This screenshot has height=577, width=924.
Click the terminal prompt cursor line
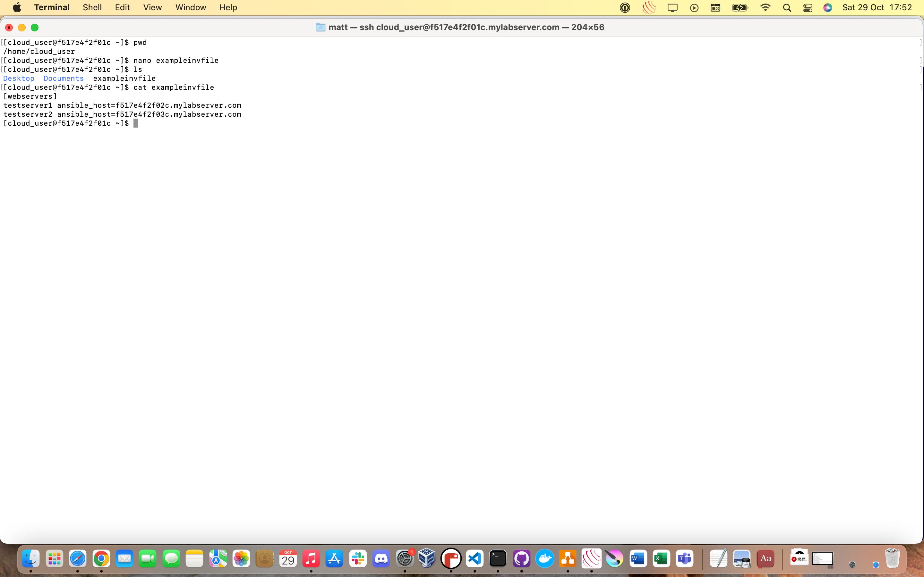point(135,123)
